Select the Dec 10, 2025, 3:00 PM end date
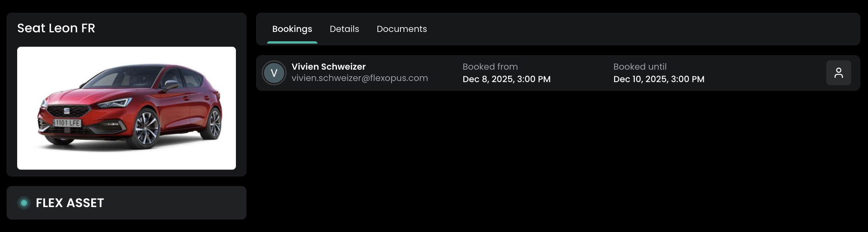Viewport: 868px width, 232px height. click(659, 79)
